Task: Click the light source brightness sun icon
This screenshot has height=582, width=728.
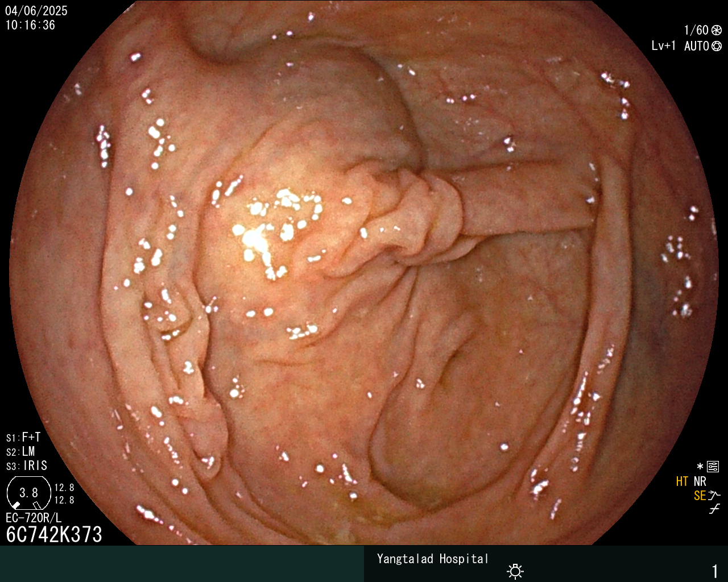Action: pyautogui.click(x=515, y=571)
